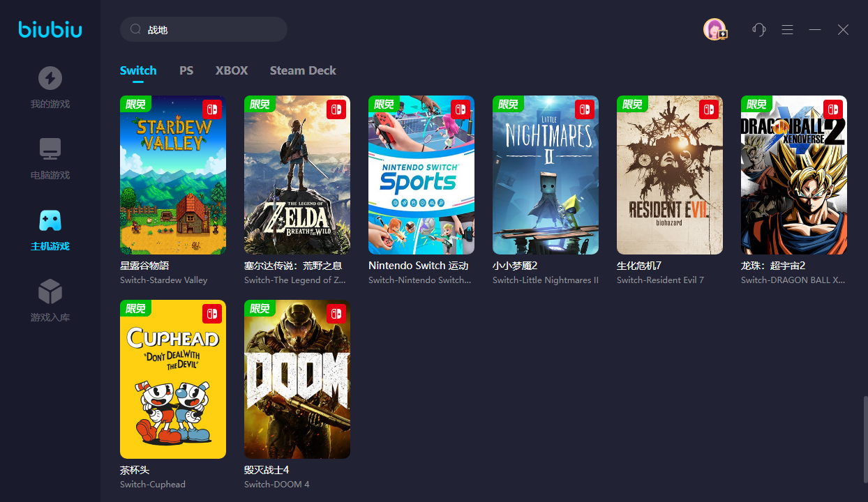
Task: Focus the search field containing 战地
Action: pyautogui.click(x=204, y=29)
